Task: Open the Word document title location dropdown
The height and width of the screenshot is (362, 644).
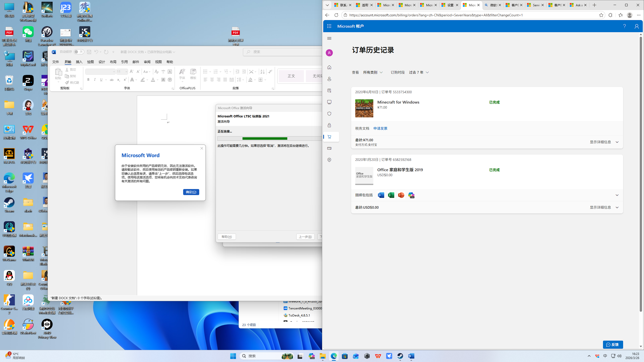Action: (174, 52)
